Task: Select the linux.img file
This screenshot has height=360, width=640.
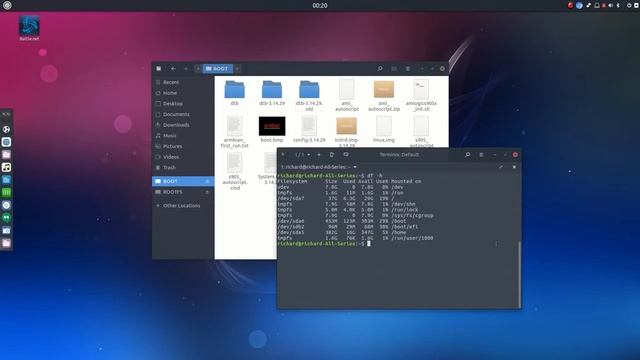Action: pyautogui.click(x=384, y=129)
